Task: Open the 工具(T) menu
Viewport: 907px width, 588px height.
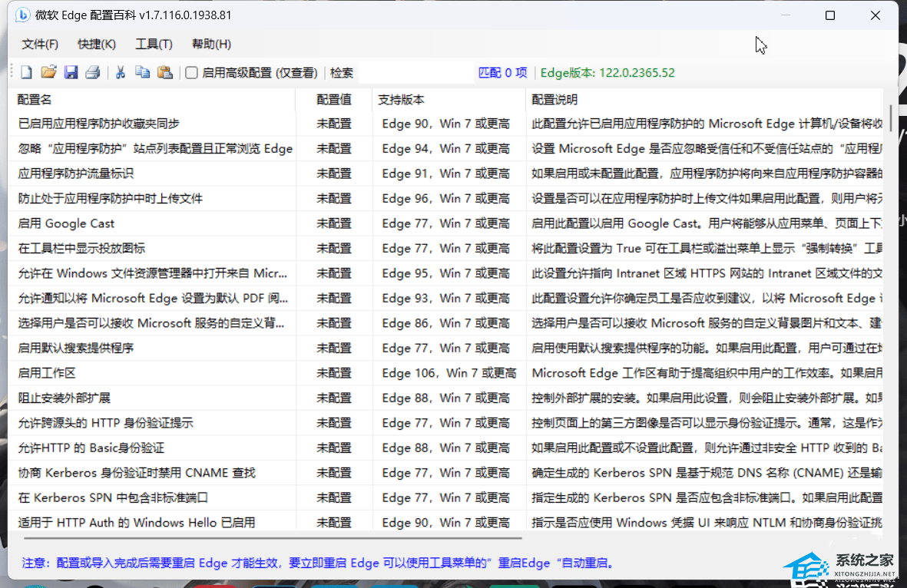Action: [x=154, y=44]
